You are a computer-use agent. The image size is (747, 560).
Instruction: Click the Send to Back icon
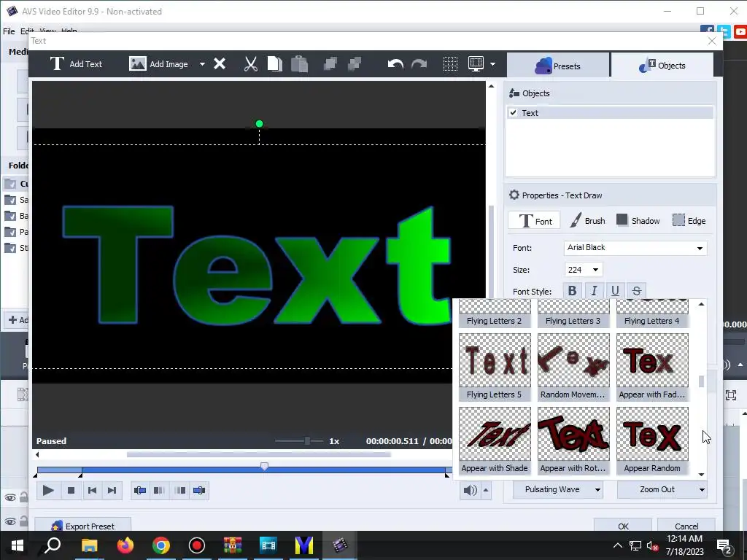click(x=355, y=64)
